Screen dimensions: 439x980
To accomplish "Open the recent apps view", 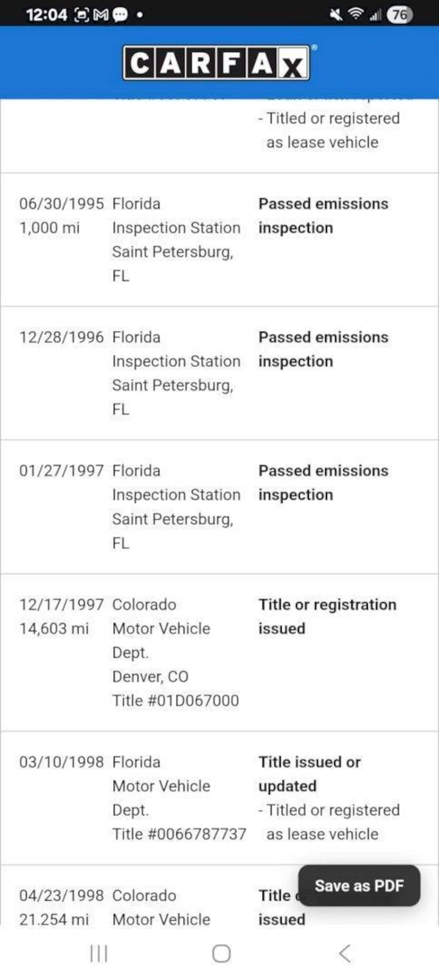I will 99,953.
